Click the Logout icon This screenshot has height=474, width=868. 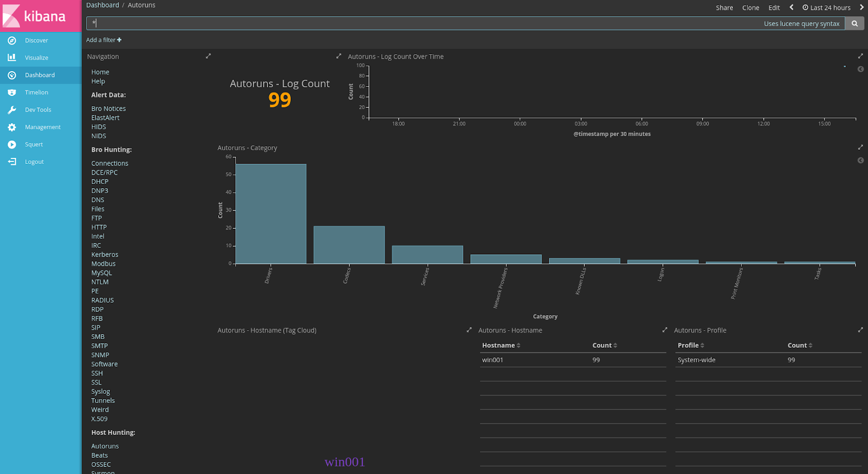point(12,162)
